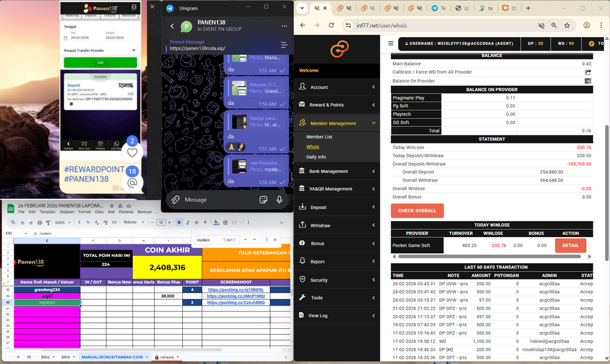
Task: Go to next find result in Sheets
Action: pos(254,239)
